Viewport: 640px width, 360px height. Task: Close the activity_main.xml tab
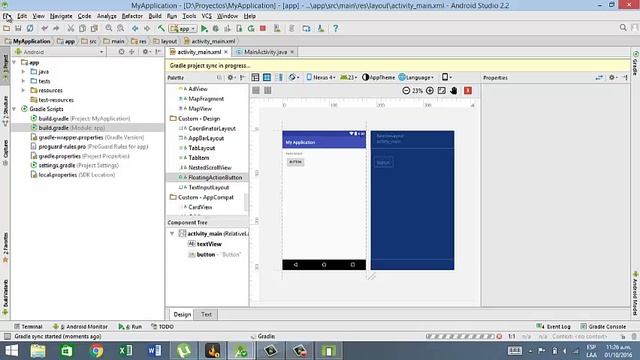[226, 52]
